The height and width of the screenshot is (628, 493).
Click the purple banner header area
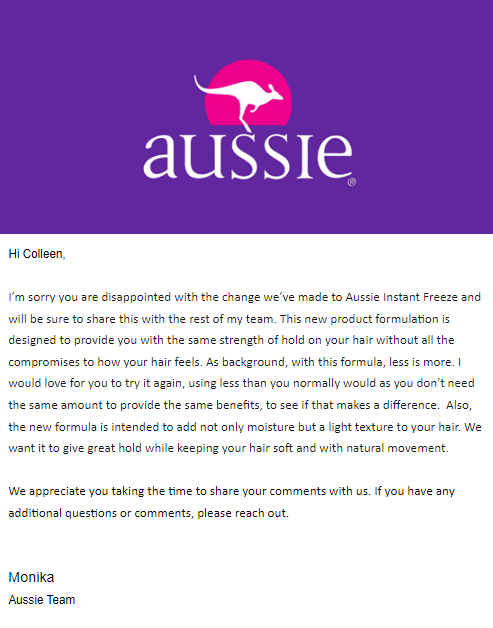point(246,117)
